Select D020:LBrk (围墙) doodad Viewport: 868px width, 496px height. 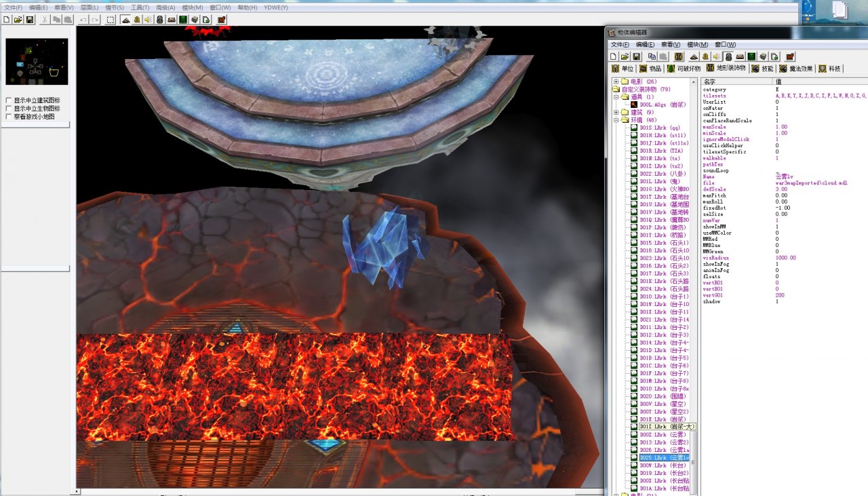(x=664, y=396)
